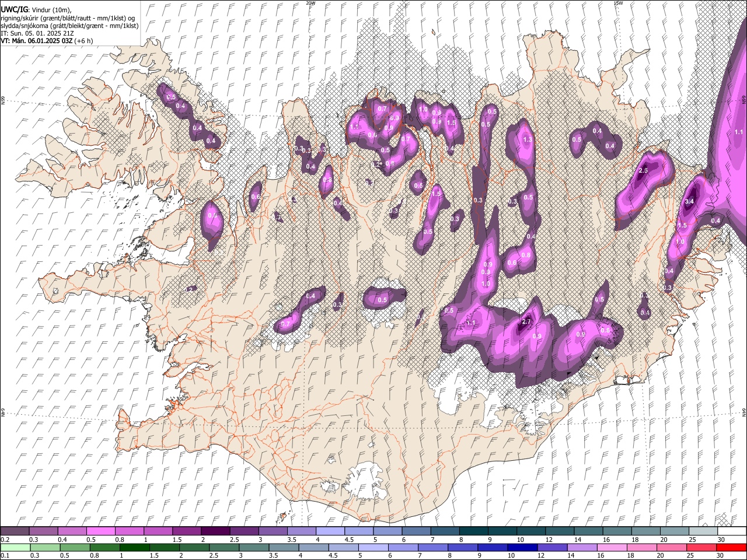This screenshot has height=560, width=747.
Task: Click the "15W" longitude label
Action: [x=618, y=3]
